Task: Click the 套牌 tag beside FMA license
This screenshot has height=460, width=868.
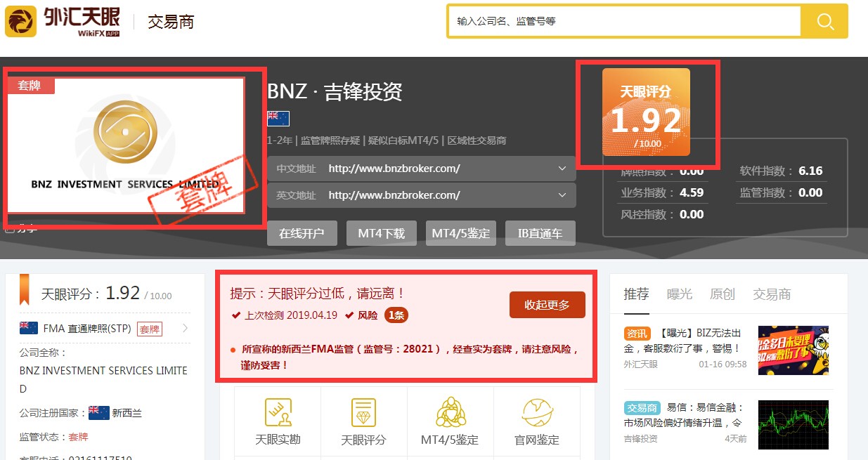Action: point(149,329)
